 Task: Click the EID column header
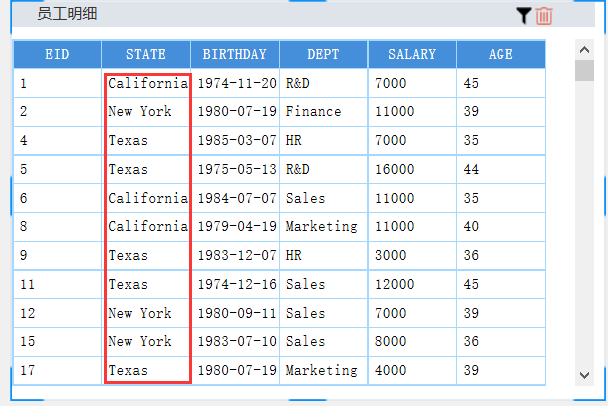tap(57, 55)
